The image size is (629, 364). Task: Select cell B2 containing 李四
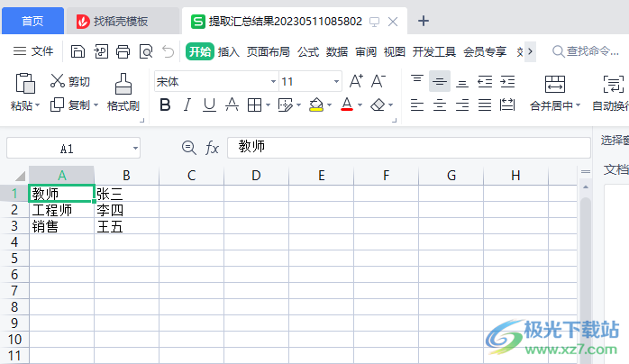pyautogui.click(x=127, y=210)
